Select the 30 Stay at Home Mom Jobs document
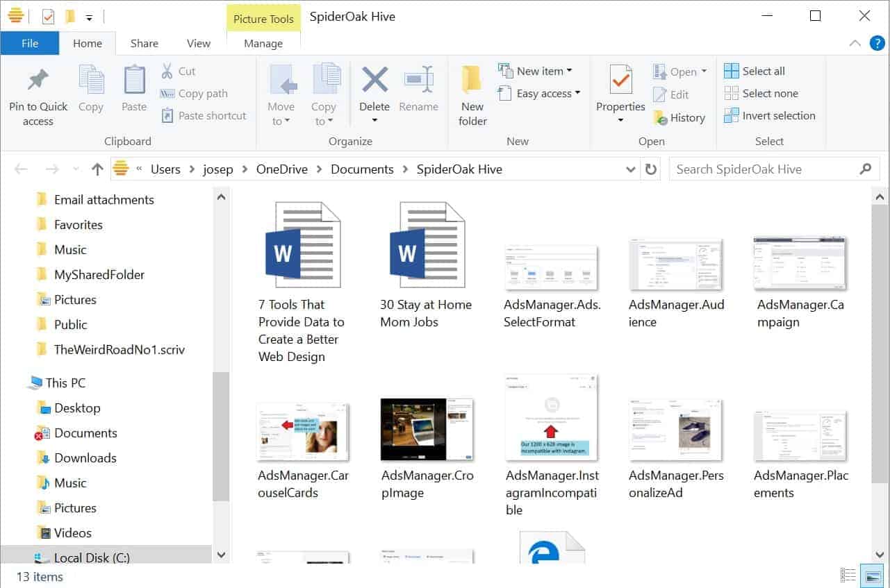This screenshot has width=890, height=588. click(x=426, y=265)
